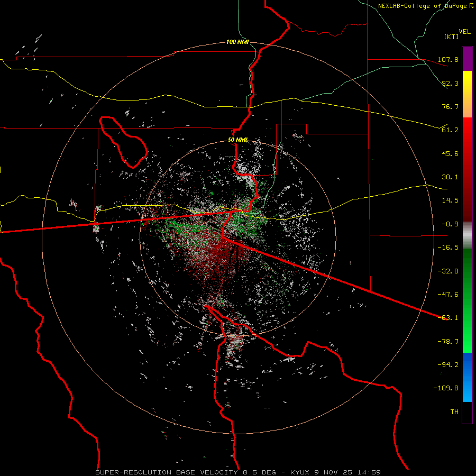Click the -0.9 velocity legend value
The image size is (476, 476).
[x=450, y=224]
